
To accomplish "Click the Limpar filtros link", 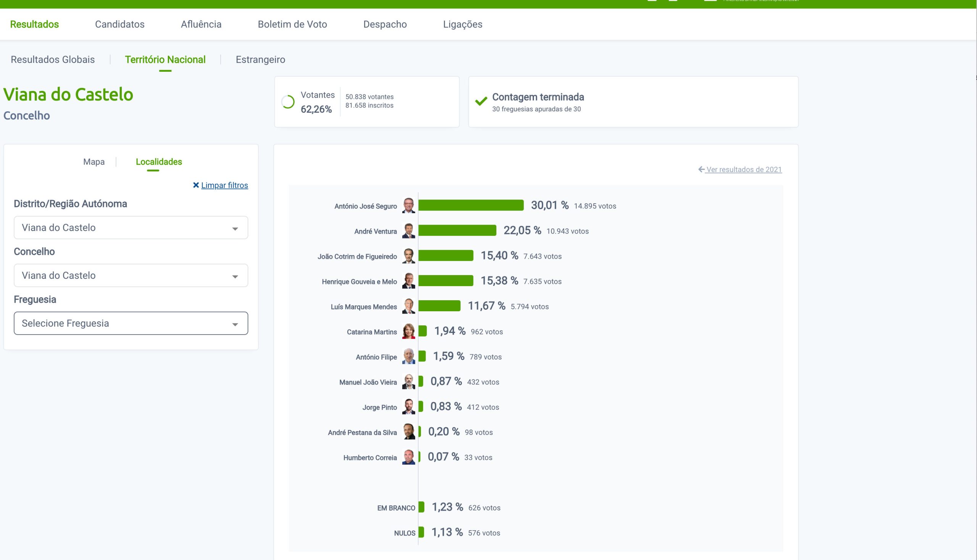I will [224, 185].
